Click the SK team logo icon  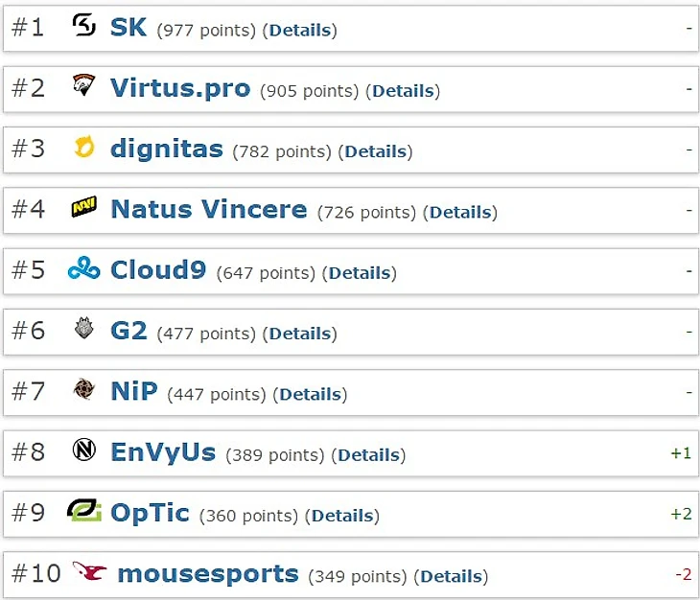(84, 27)
